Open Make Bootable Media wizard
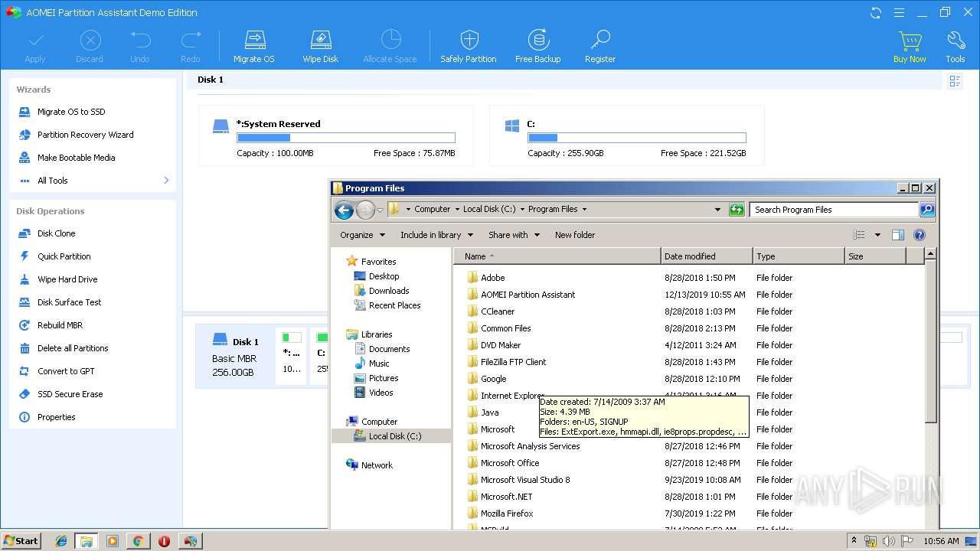The image size is (980, 551). coord(77,158)
